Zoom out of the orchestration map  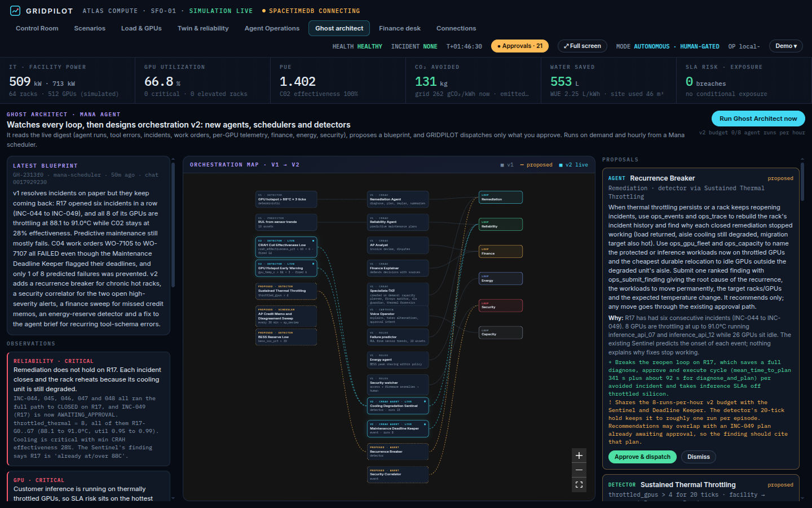pos(579,470)
